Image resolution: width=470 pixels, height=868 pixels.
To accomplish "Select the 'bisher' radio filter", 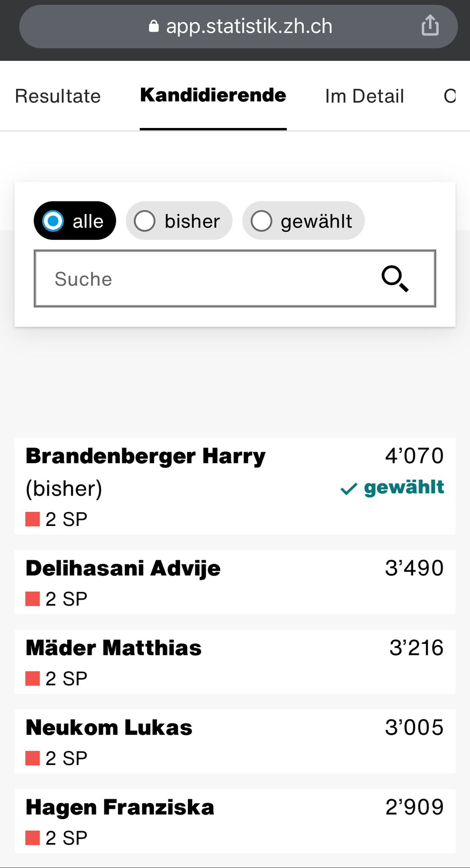I will [145, 221].
